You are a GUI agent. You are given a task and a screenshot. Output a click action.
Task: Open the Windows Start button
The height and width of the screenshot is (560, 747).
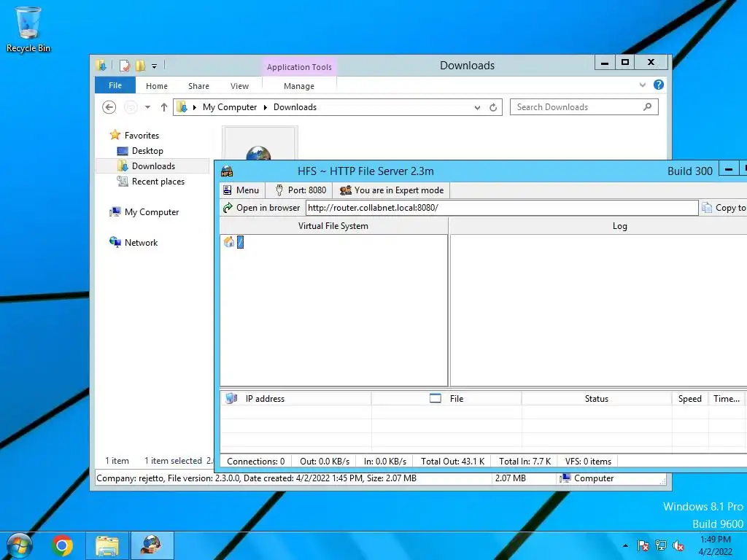tap(18, 545)
